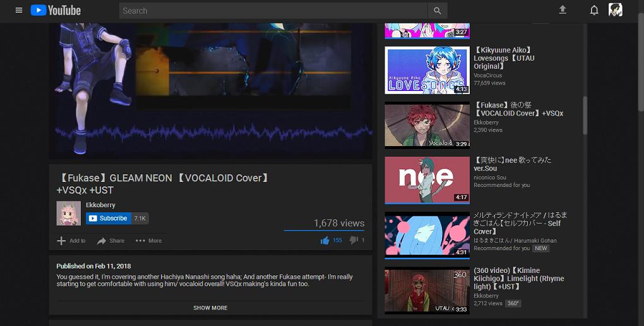Click Recommended for you under nee video

tap(501, 185)
